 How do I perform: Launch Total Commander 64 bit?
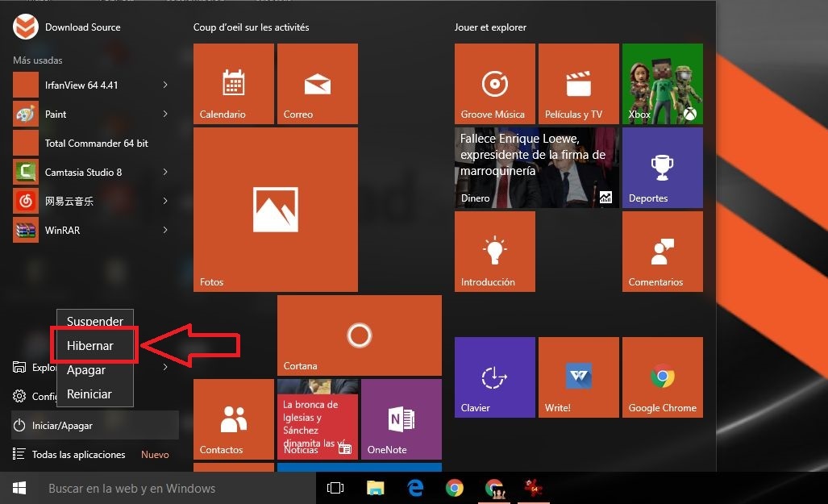click(x=95, y=144)
